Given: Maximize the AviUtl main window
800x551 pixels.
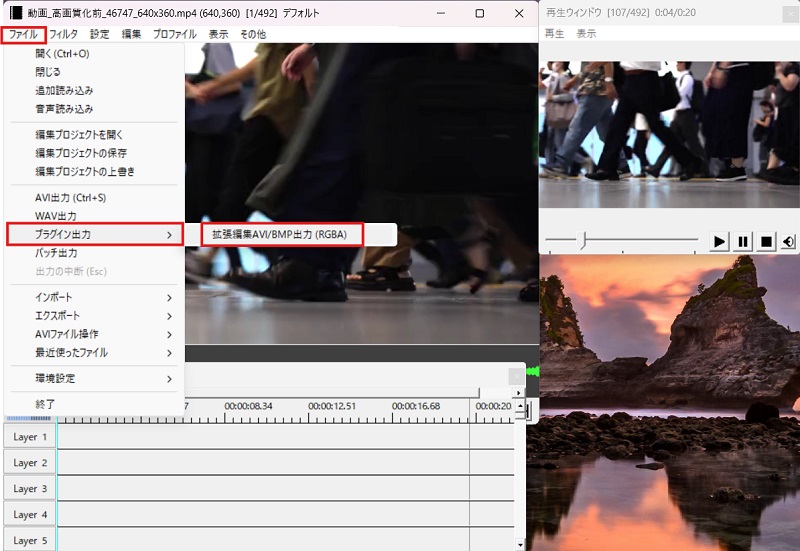Looking at the screenshot, I should click(479, 14).
